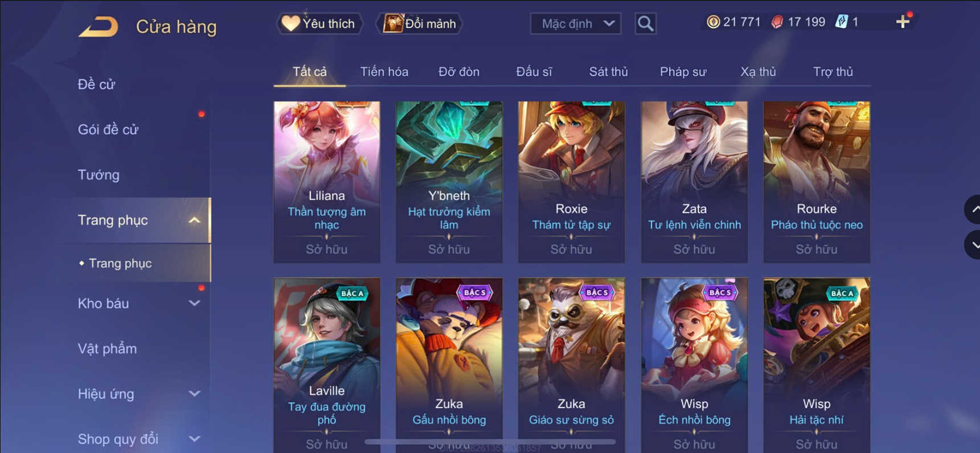This screenshot has height=453, width=980.
Task: Click the red ruby currency icon
Action: click(x=777, y=22)
